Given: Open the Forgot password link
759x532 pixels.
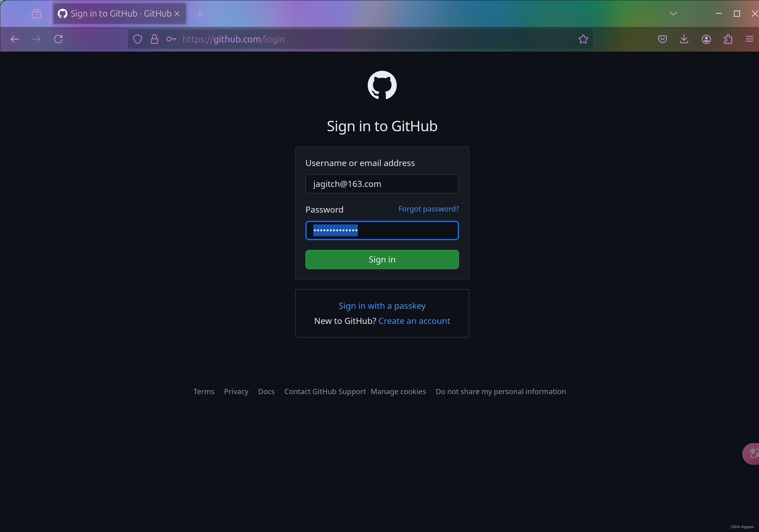Looking at the screenshot, I should tap(428, 209).
